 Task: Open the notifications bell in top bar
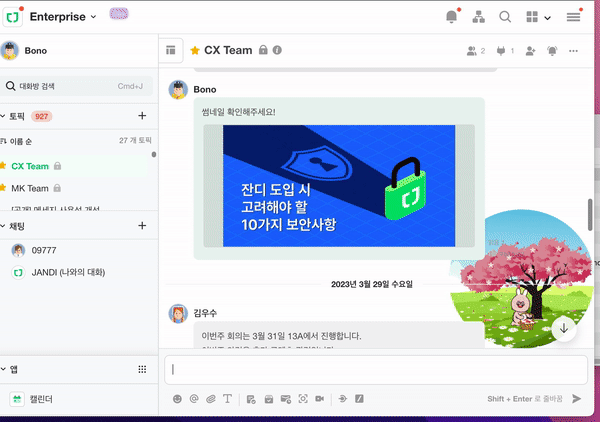pyautogui.click(x=452, y=17)
